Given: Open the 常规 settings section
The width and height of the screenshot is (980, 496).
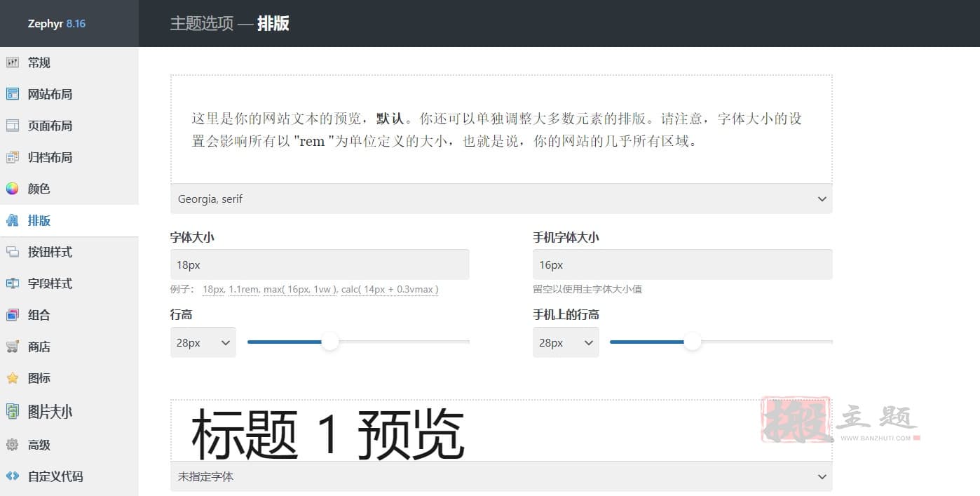Looking at the screenshot, I should [69, 62].
